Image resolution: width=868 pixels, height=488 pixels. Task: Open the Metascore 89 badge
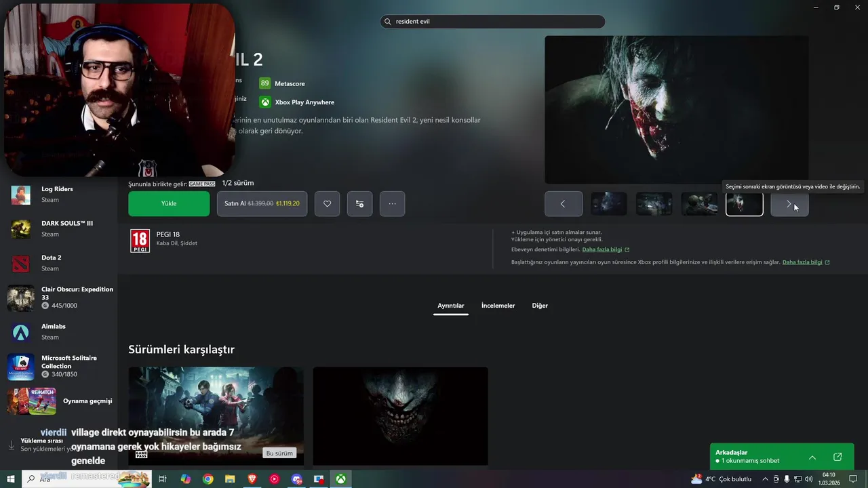[x=264, y=83]
